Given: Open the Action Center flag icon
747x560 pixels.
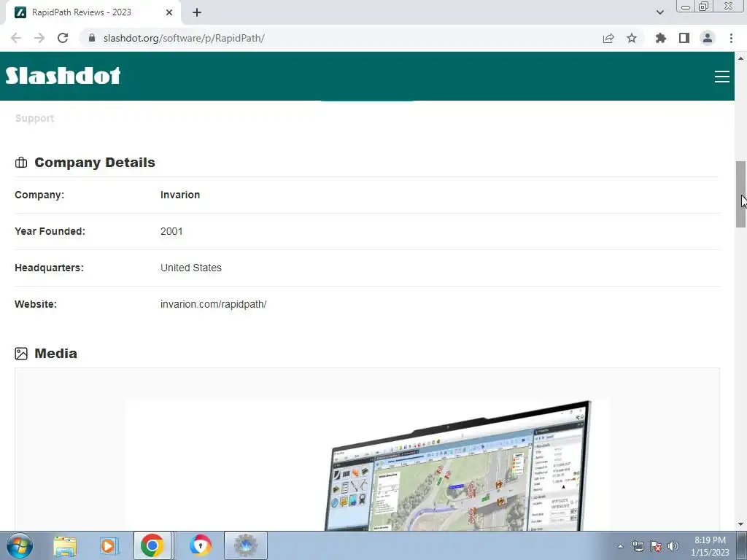Looking at the screenshot, I should [656, 546].
